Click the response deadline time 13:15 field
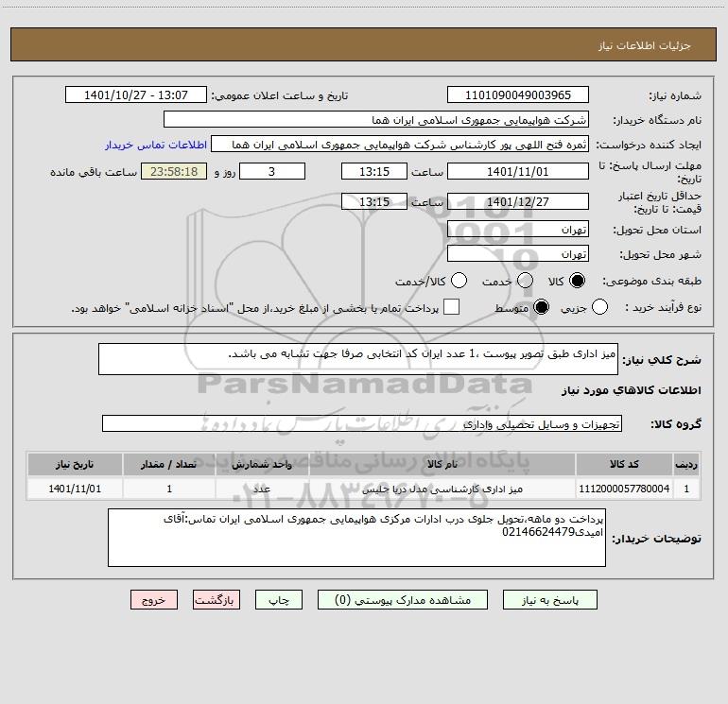The height and width of the screenshot is (704, 728). [x=374, y=171]
